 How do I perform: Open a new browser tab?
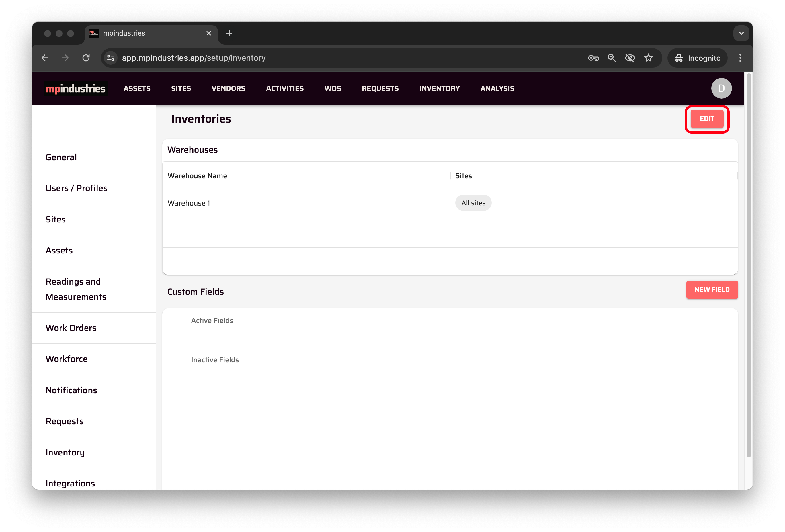pos(229,33)
